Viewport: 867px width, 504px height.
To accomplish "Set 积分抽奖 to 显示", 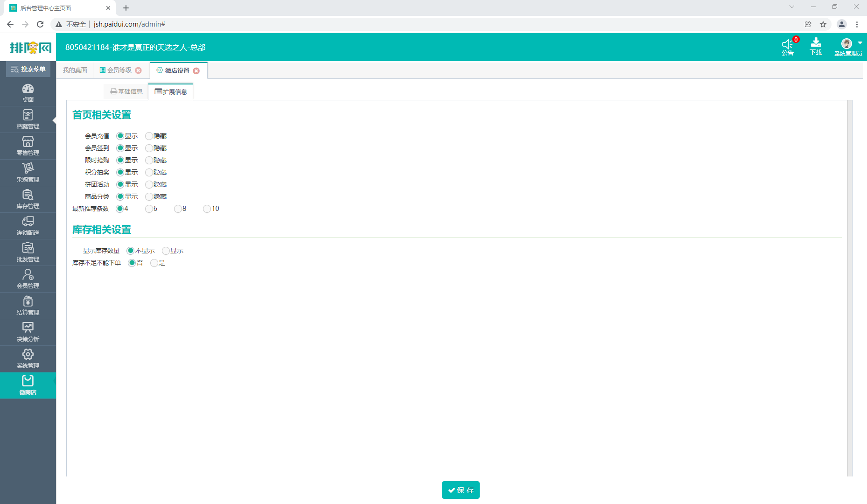I will click(120, 173).
